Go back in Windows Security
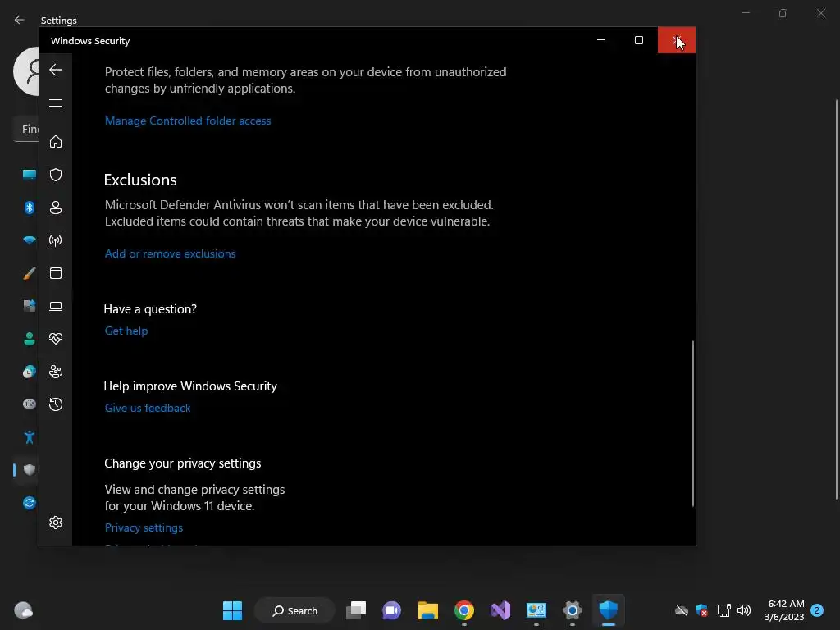The width and height of the screenshot is (840, 630). (56, 70)
